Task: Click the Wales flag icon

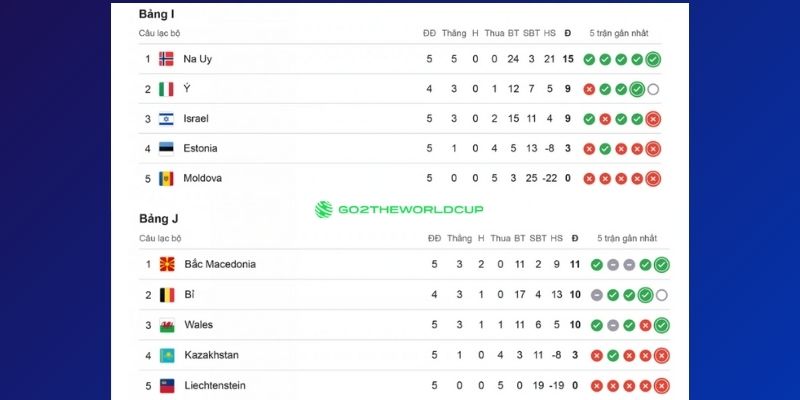Action: (166, 325)
